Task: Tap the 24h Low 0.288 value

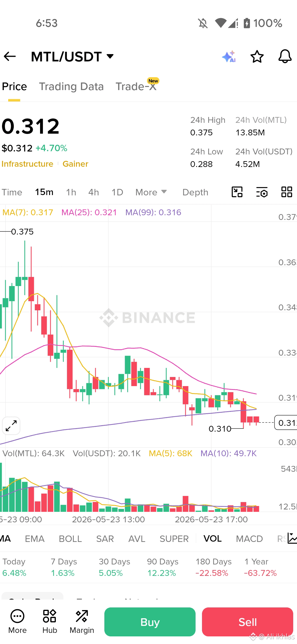Action: [201, 164]
